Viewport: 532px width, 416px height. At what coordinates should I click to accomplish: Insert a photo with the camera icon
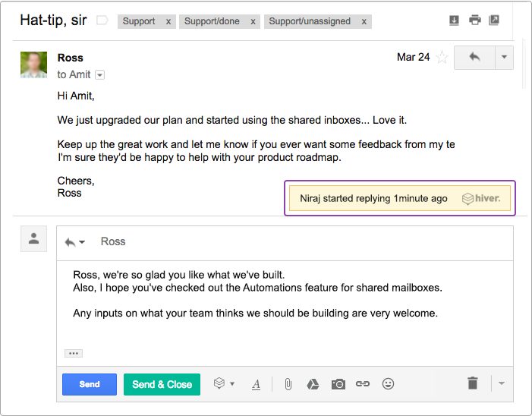pyautogui.click(x=338, y=384)
